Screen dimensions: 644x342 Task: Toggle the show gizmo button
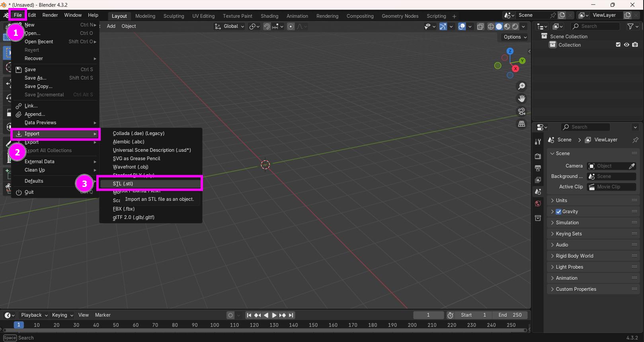click(443, 26)
